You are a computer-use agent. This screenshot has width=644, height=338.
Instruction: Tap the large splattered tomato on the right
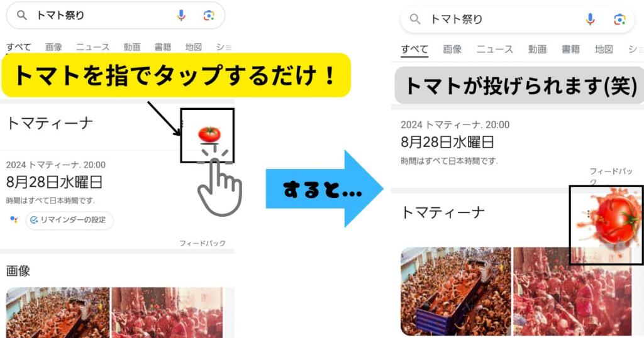(x=609, y=219)
